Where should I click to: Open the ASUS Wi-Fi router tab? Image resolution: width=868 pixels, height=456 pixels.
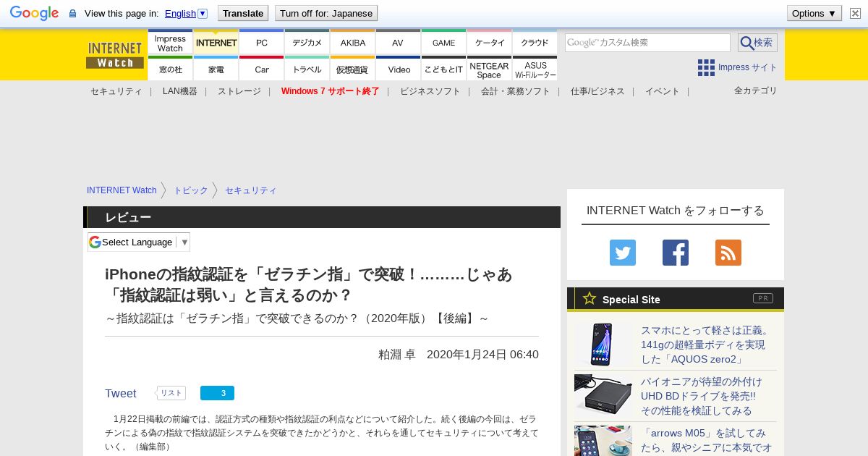535,69
